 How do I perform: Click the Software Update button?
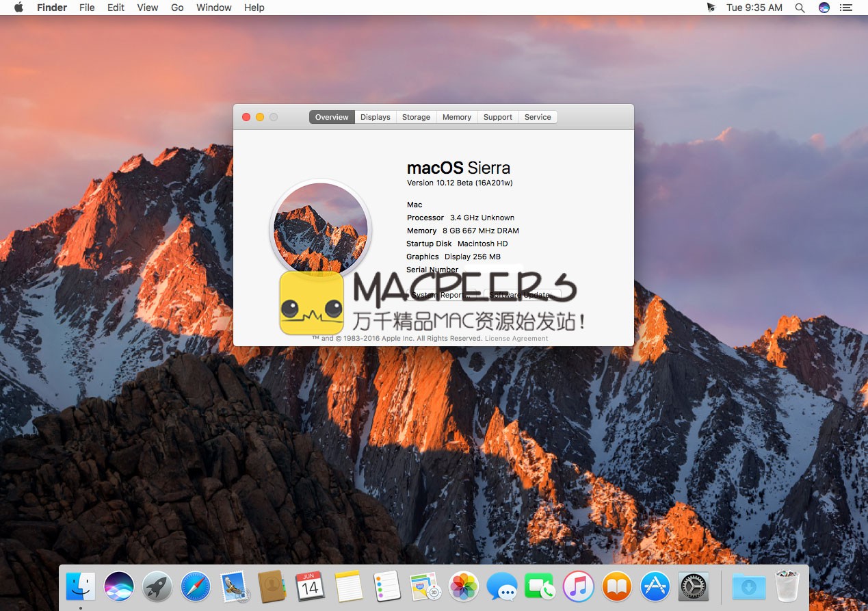point(523,295)
